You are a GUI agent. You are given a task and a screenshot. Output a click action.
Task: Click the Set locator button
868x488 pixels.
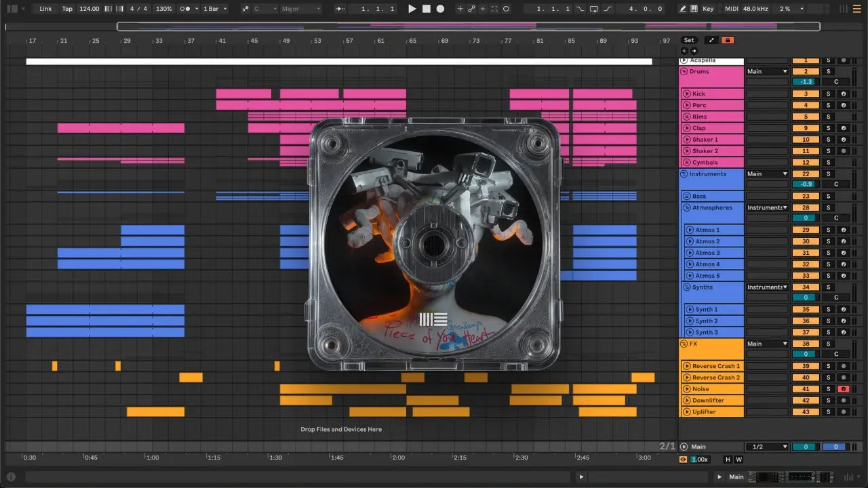coord(688,40)
